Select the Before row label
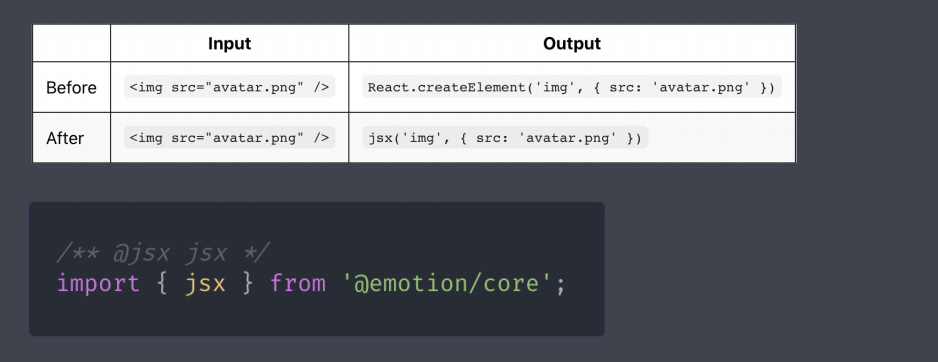The image size is (938, 362). tap(71, 87)
